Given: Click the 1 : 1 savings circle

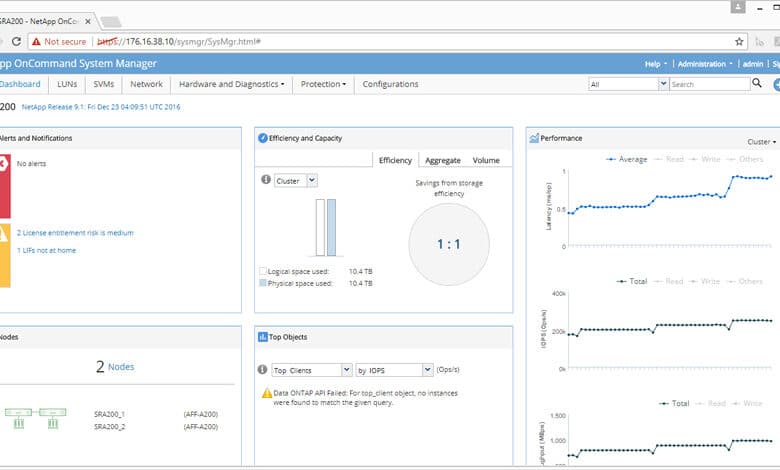Looking at the screenshot, I should click(x=449, y=244).
